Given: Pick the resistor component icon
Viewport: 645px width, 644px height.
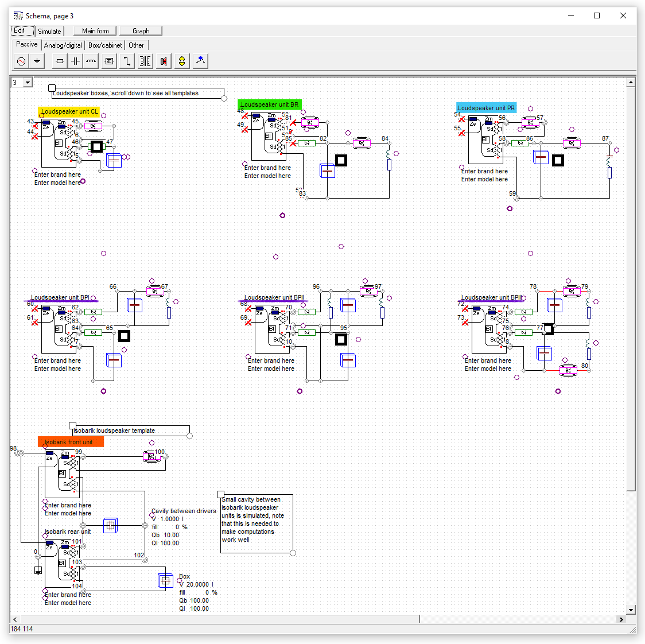Looking at the screenshot, I should (x=60, y=61).
